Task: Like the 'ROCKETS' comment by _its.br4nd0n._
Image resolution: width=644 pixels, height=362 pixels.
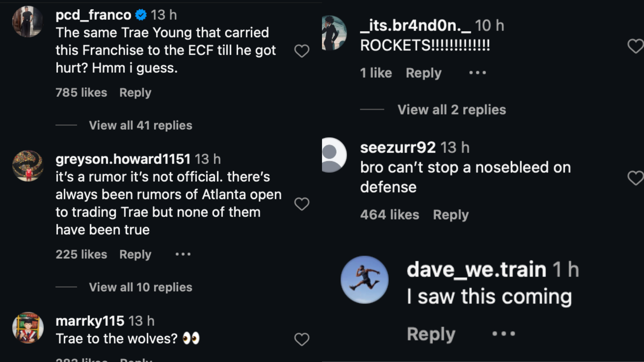Action: point(635,46)
